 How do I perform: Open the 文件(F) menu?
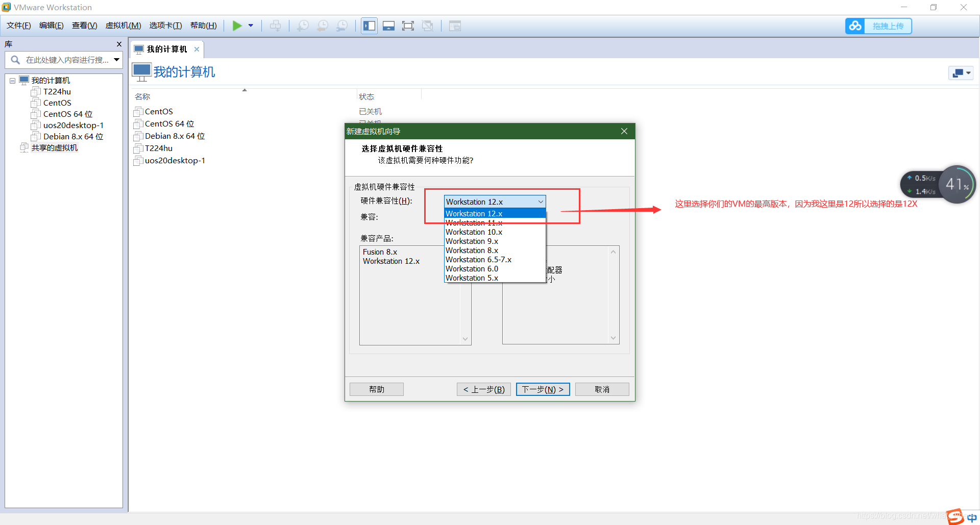click(19, 26)
